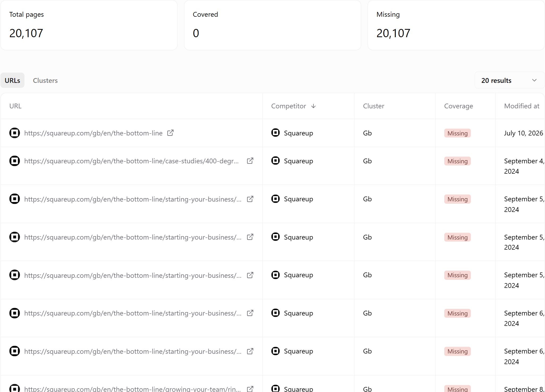Open external link icon for case-studies/400-degr URL

250,161
